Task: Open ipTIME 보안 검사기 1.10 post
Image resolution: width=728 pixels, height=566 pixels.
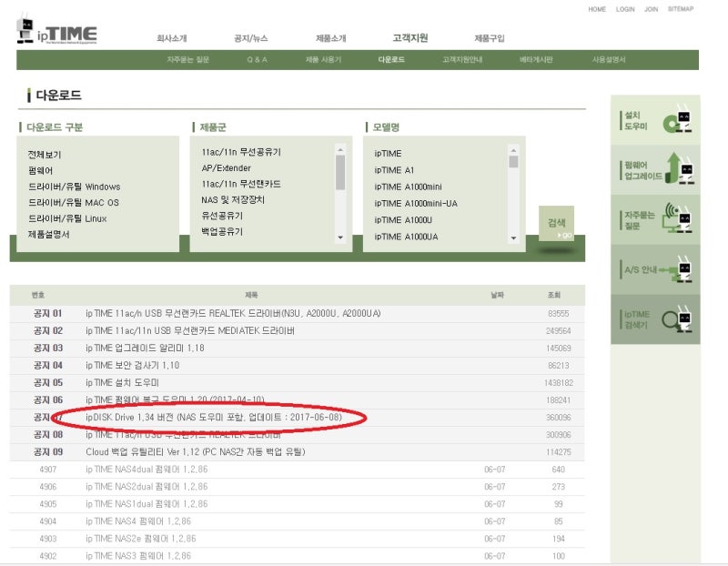Action: [x=132, y=366]
